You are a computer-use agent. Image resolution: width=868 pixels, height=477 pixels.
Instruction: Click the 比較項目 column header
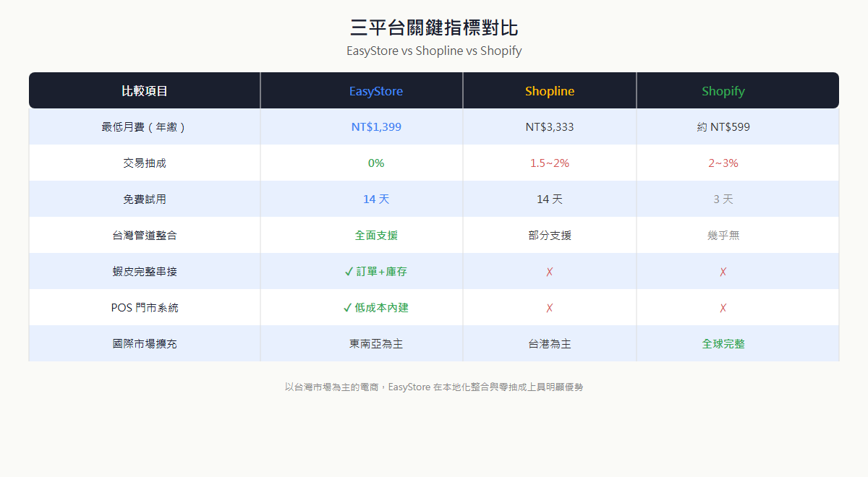145,91
